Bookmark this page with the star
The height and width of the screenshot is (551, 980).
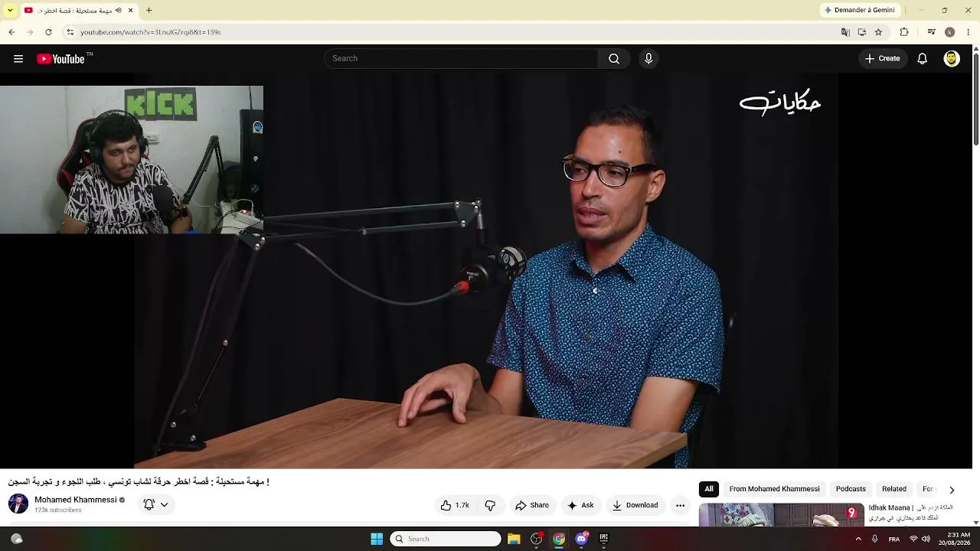(x=878, y=32)
